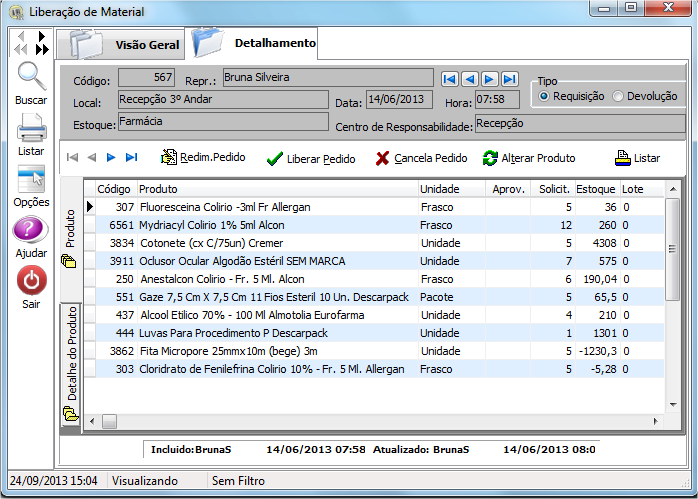Go to next record in header navigator
This screenshot has height=499, width=698.
(x=490, y=79)
